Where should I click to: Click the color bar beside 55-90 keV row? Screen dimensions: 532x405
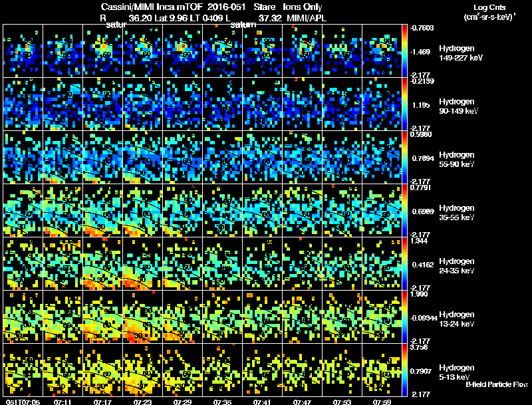tap(404, 158)
